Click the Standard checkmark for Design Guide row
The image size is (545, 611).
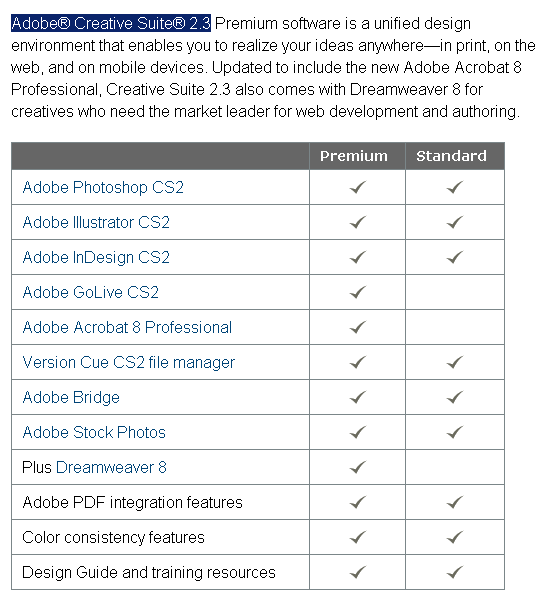click(455, 572)
